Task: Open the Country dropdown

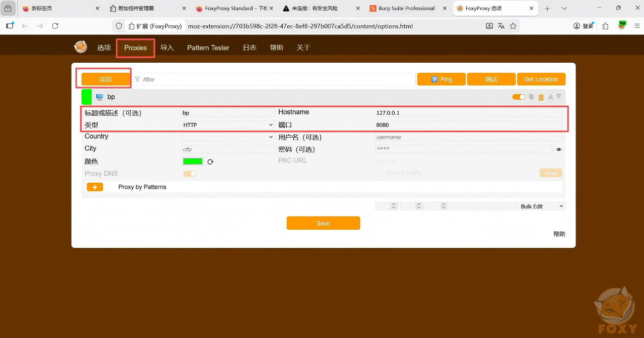Action: 228,137
